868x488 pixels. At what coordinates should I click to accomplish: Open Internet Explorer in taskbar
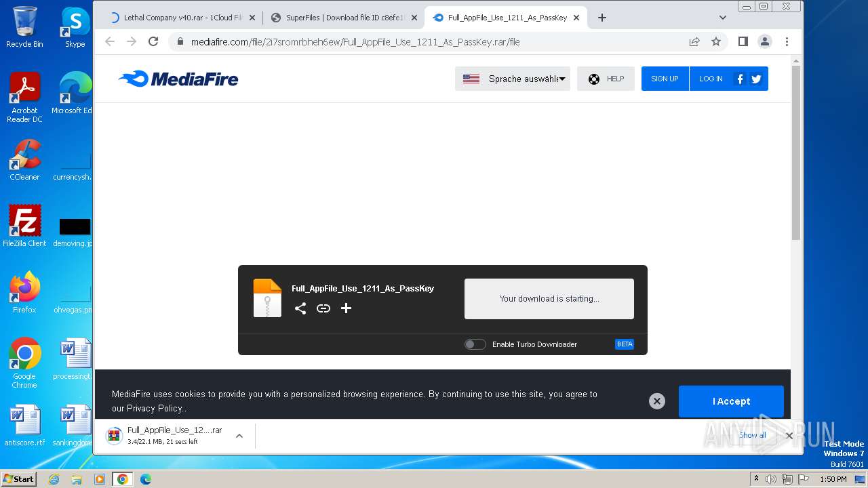54,479
